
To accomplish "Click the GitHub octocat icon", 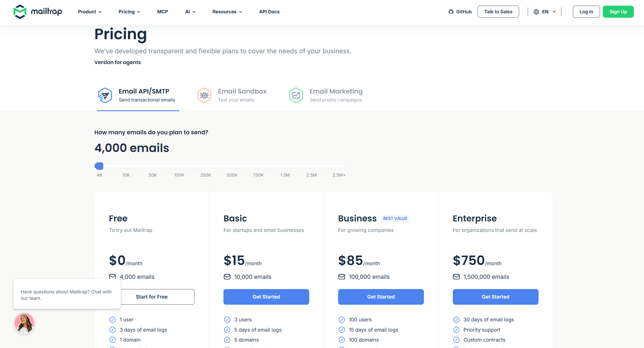I will [x=451, y=12].
